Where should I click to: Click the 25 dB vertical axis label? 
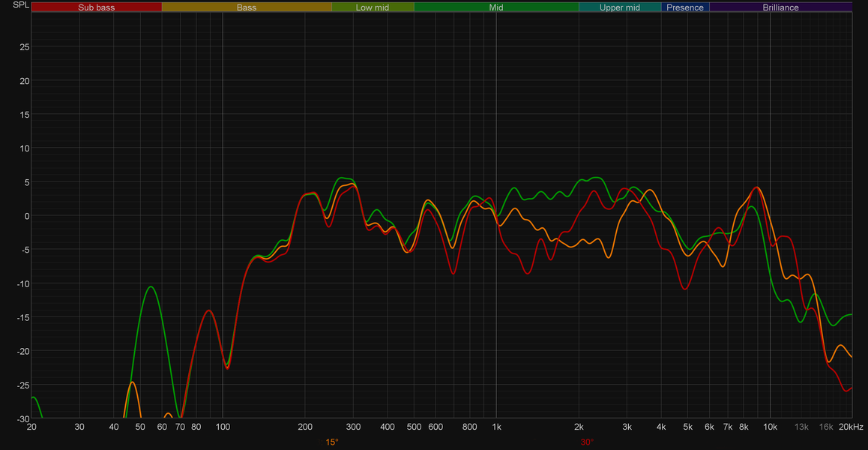tap(24, 47)
